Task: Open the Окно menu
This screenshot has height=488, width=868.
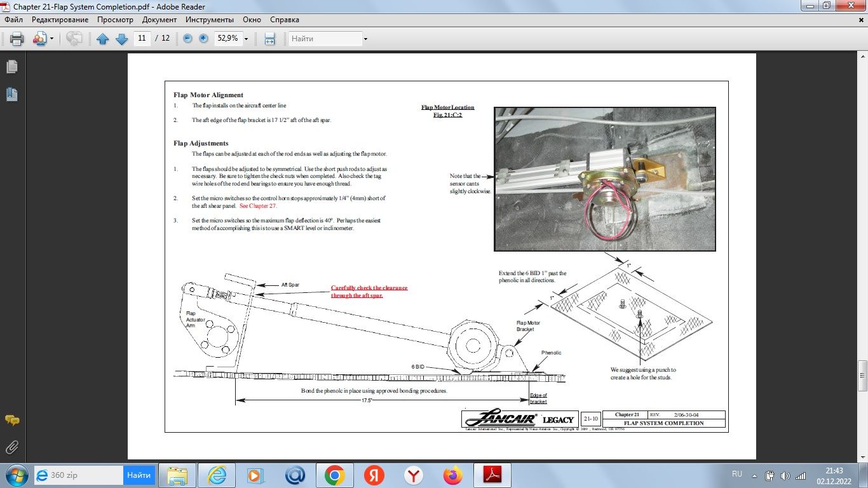Action: 252,20
